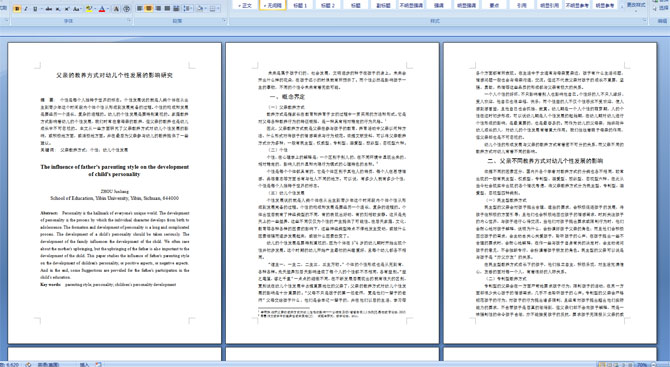Apply the 正文 normal style
Viewport: 670px width, 367px height.
pyautogui.click(x=245, y=5)
